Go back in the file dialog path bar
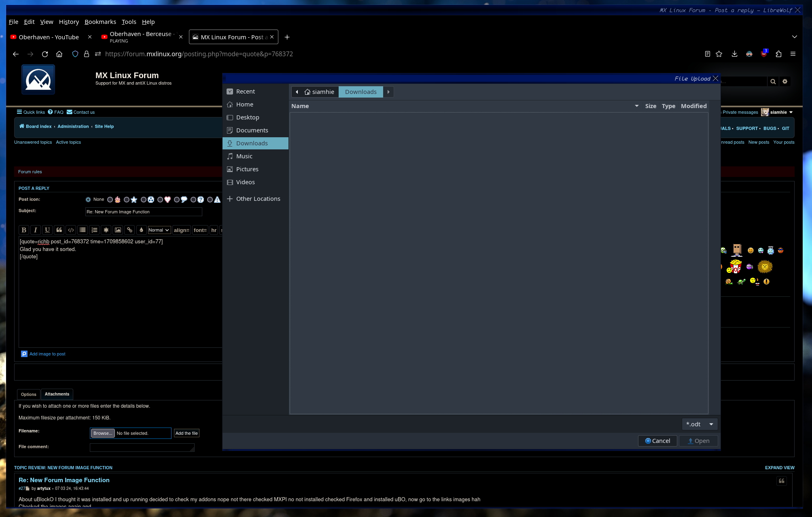812x517 pixels. 297,92
